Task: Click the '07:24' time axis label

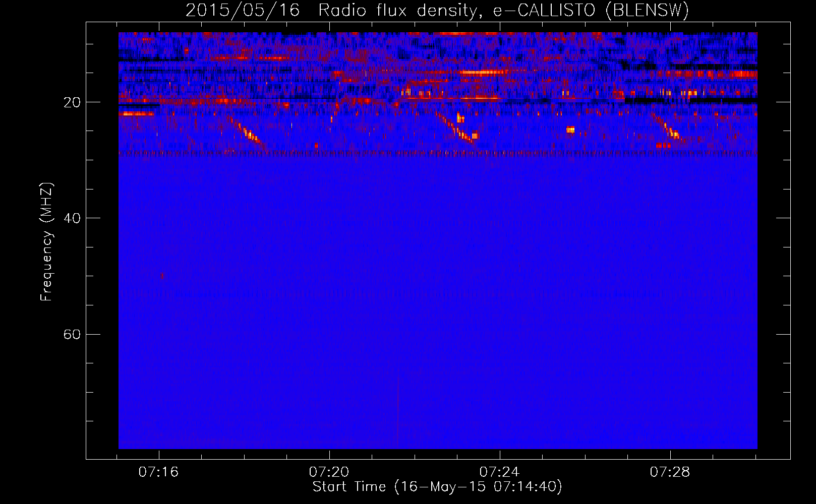Action: (499, 472)
